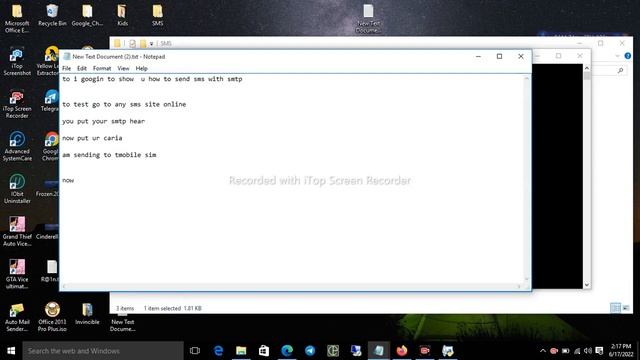
Task: Click '1 item selected' in Explorer status bar
Action: point(162,308)
